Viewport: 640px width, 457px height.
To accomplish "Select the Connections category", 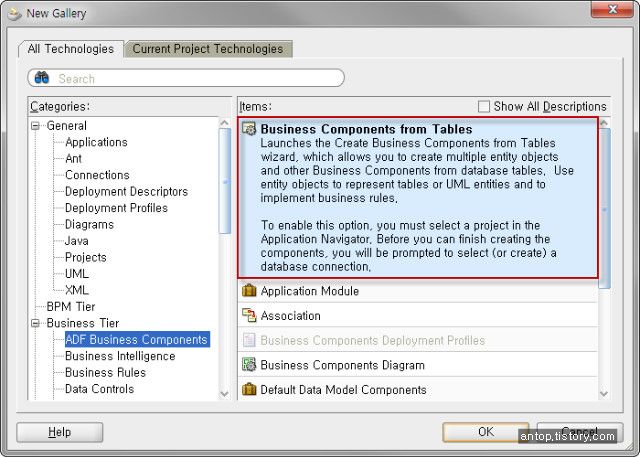I will pos(97,175).
